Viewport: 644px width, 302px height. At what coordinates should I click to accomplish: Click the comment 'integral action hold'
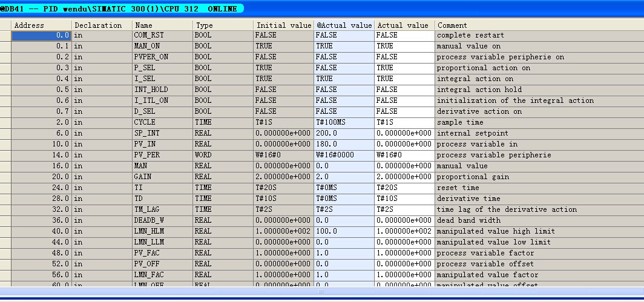479,90
